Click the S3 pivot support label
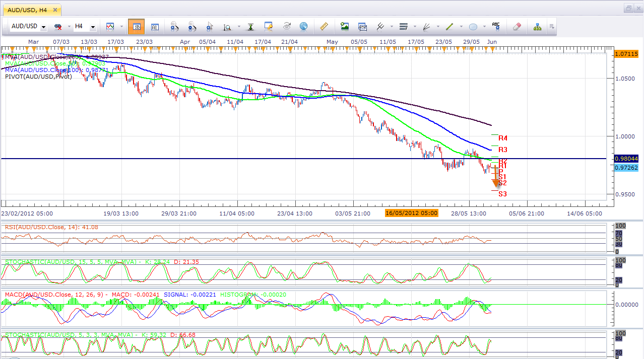Viewport: 644px width, 359px height. (503, 194)
